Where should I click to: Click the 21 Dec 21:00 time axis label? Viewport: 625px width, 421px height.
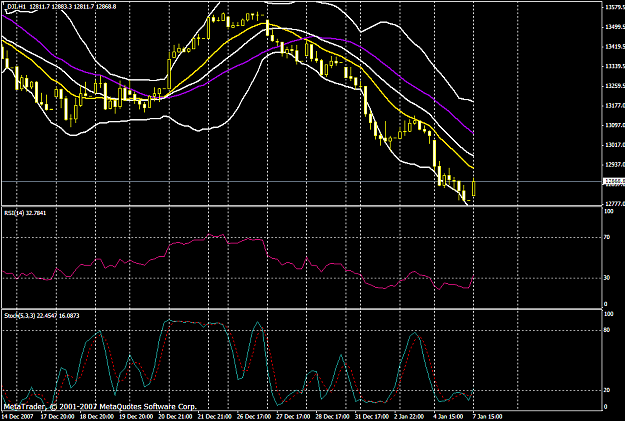pyautogui.click(x=215, y=417)
